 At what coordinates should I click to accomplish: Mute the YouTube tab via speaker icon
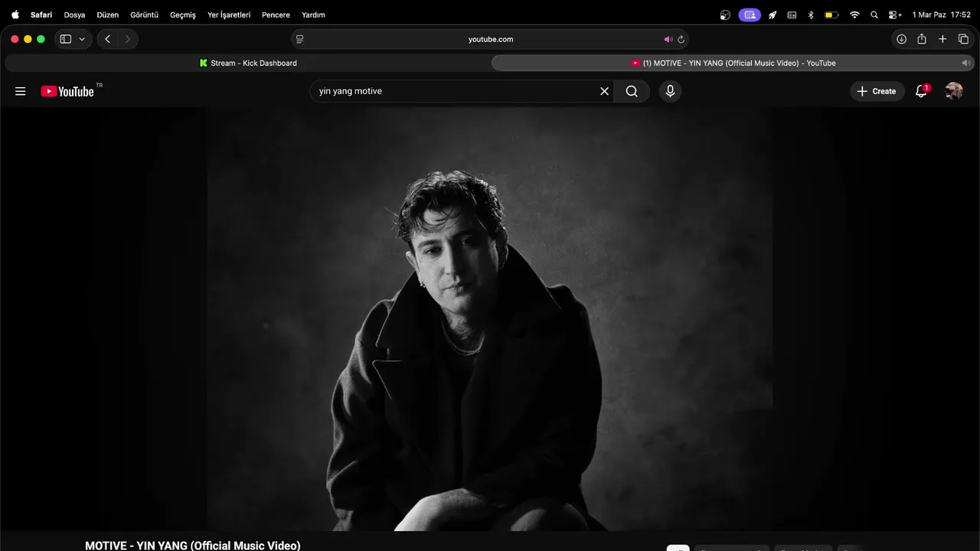[x=966, y=63]
